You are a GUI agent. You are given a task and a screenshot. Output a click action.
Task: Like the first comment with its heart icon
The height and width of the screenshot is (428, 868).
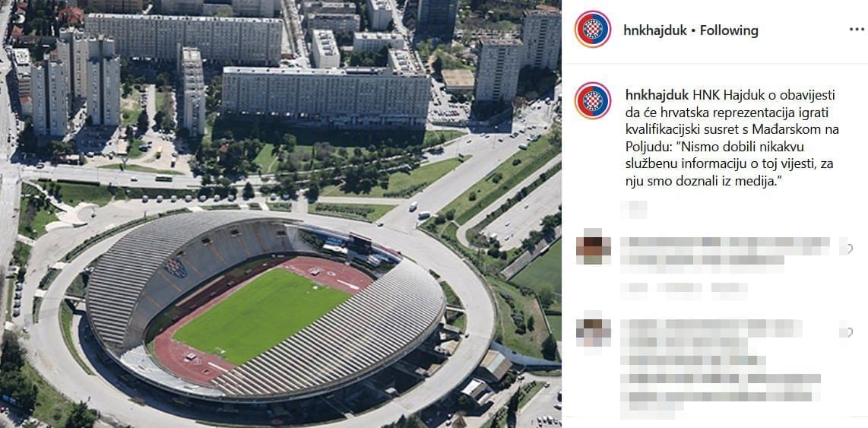click(848, 249)
